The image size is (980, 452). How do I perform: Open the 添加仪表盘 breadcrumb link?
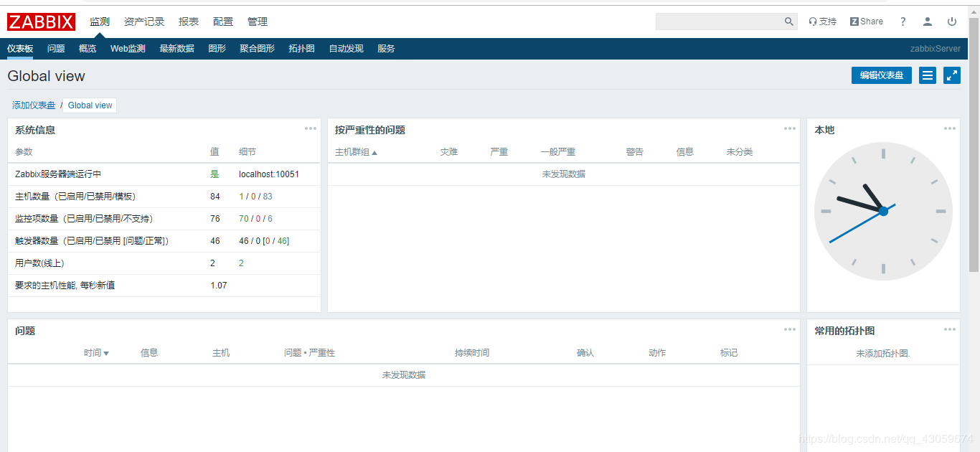click(x=34, y=105)
